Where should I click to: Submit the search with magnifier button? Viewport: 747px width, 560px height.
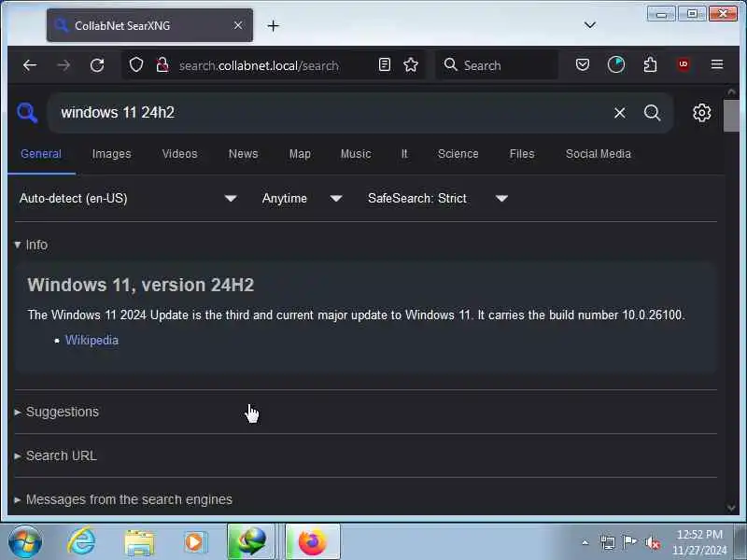(x=652, y=113)
